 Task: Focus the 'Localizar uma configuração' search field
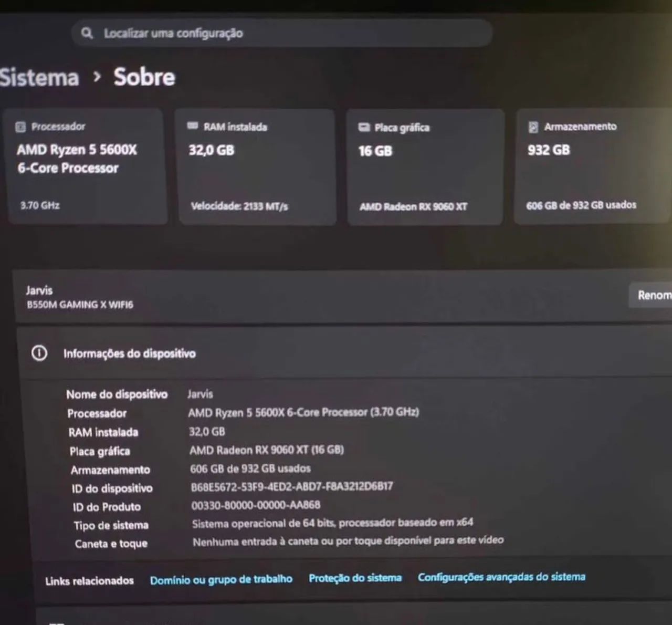281,33
